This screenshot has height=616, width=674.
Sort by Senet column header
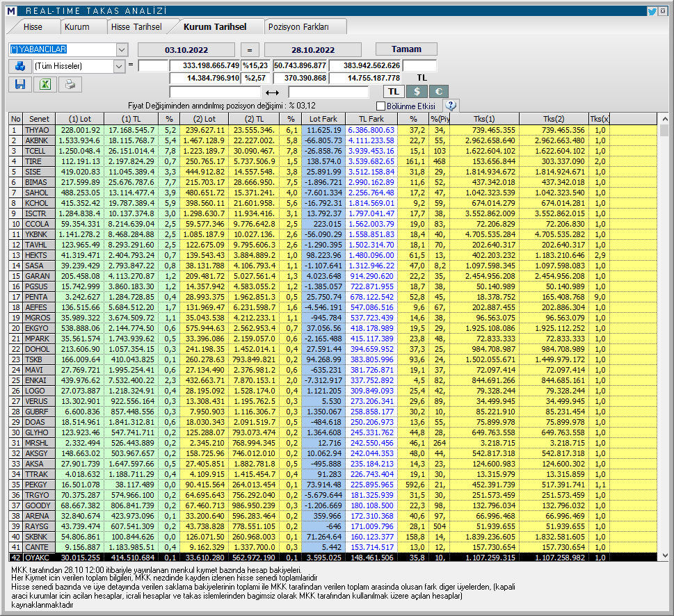coord(39,119)
